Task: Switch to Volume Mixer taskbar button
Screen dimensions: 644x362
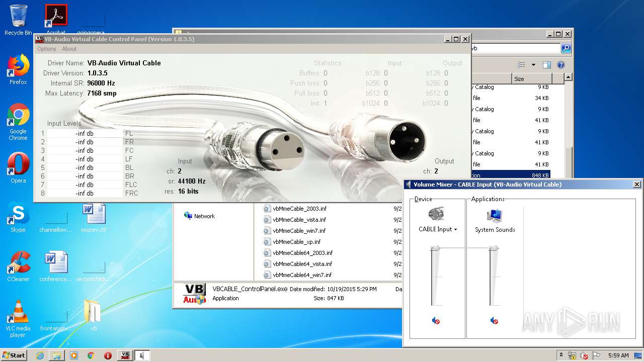Action: 142,355
